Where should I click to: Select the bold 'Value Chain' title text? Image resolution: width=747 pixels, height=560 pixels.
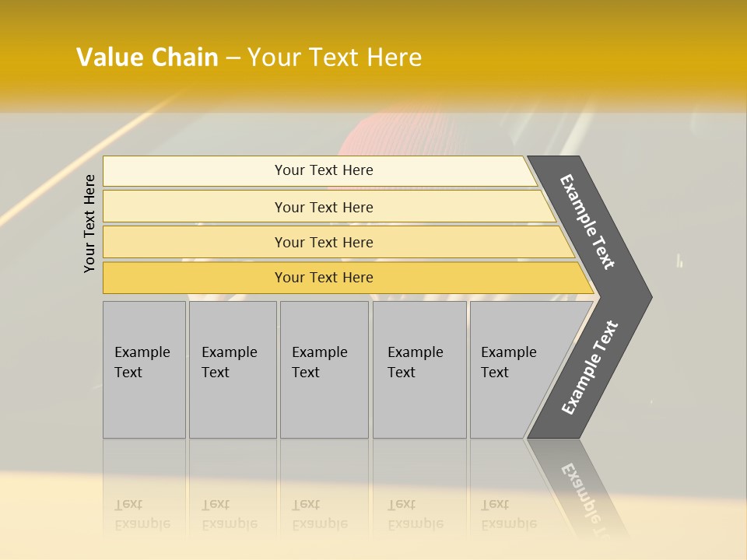pos(147,57)
